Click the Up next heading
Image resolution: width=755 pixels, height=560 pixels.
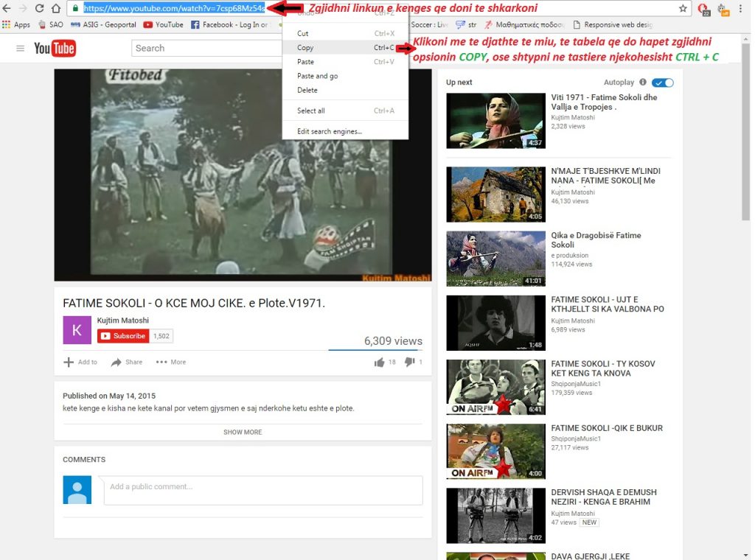point(459,83)
